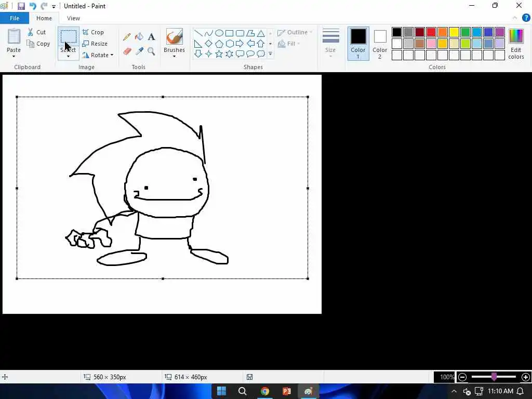
Task: Select the Fill with color bucket tool
Action: 139,37
